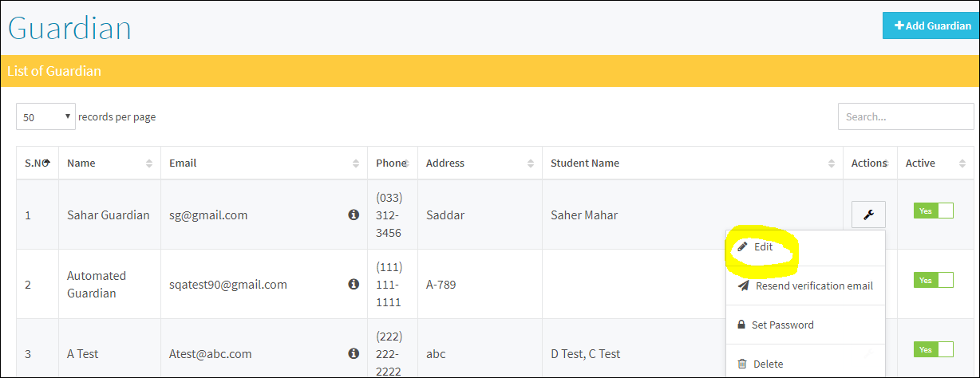Image resolution: width=980 pixels, height=378 pixels.
Task: Toggle Active switch for A Test
Action: 933,349
